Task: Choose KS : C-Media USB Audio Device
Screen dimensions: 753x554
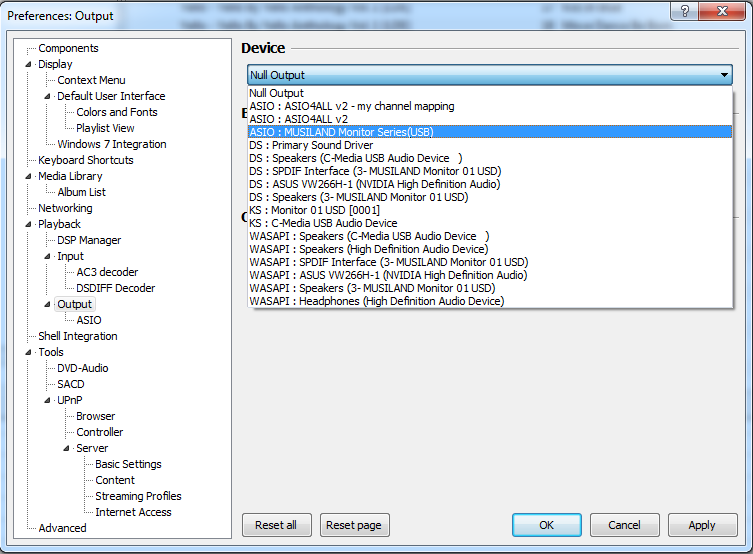Action: tap(490, 223)
